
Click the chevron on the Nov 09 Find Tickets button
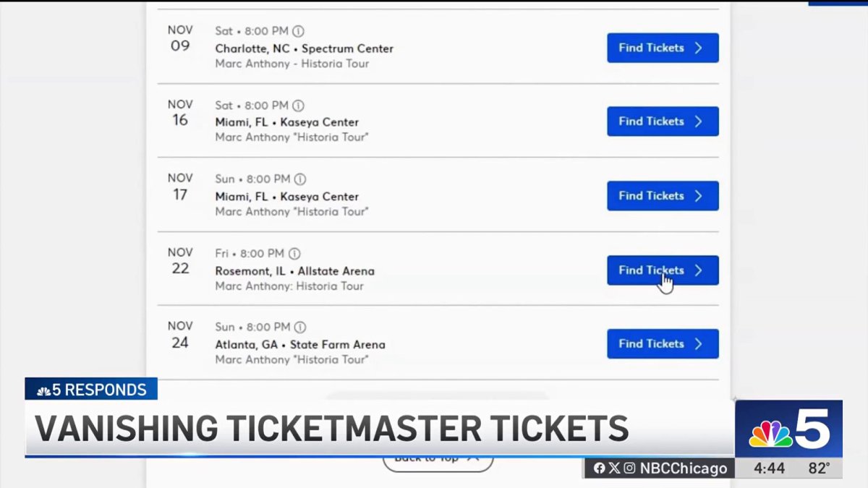pos(697,48)
